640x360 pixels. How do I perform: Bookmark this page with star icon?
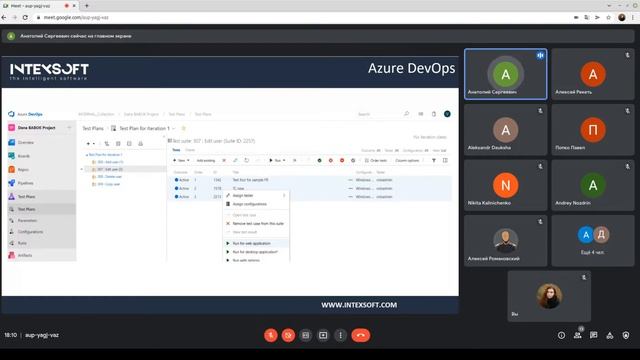(609, 18)
